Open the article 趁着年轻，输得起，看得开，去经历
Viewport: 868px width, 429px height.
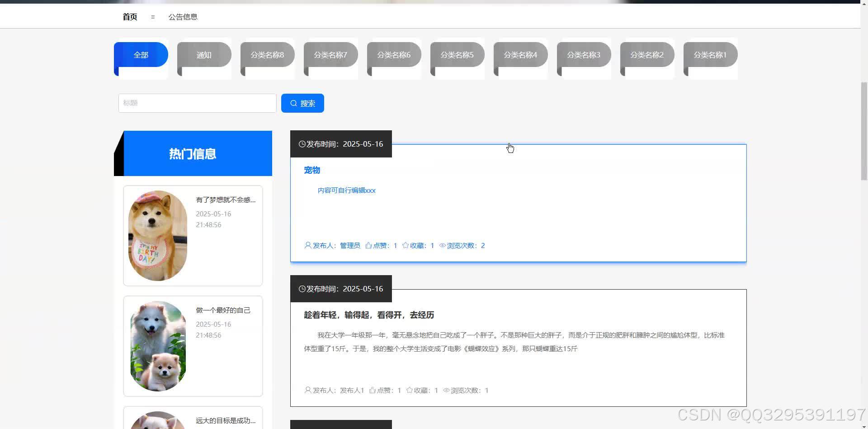368,315
